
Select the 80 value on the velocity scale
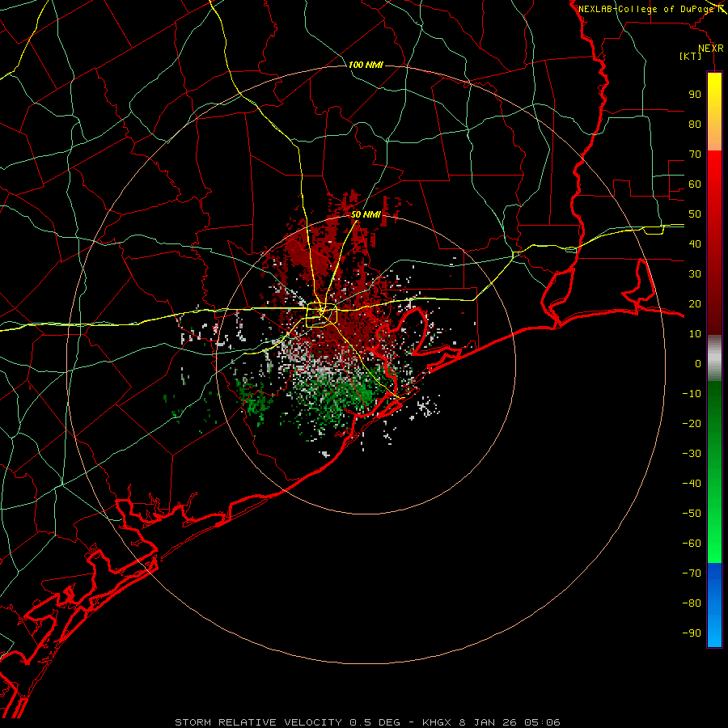pos(695,125)
